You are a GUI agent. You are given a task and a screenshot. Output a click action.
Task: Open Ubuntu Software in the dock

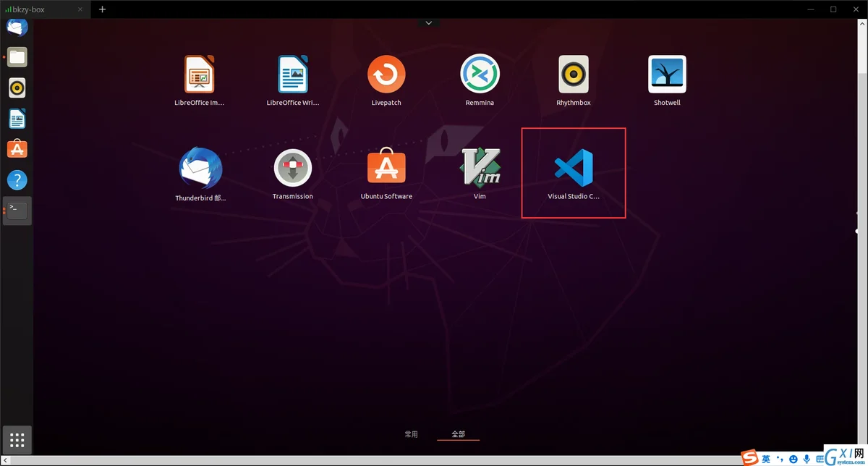coord(17,149)
